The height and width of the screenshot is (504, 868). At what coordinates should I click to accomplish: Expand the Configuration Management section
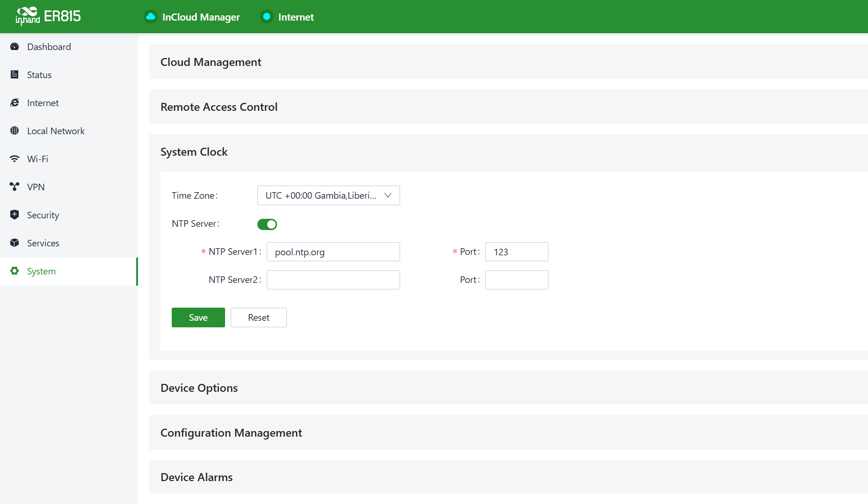tap(231, 433)
